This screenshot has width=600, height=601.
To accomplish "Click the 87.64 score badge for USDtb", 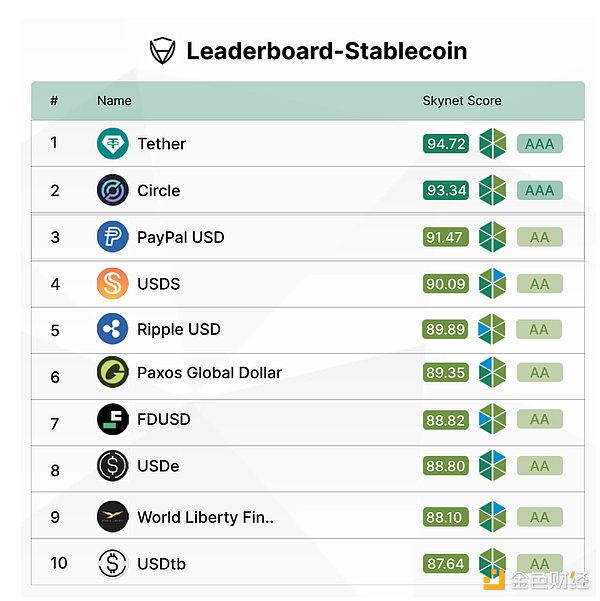I will pyautogui.click(x=446, y=564).
